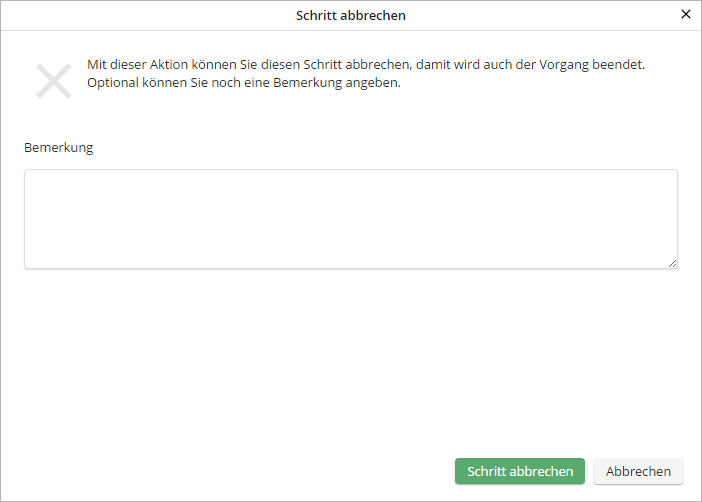Click the word 'Vorgang' in the description
Screen dimensions: 702x502
click(564, 65)
